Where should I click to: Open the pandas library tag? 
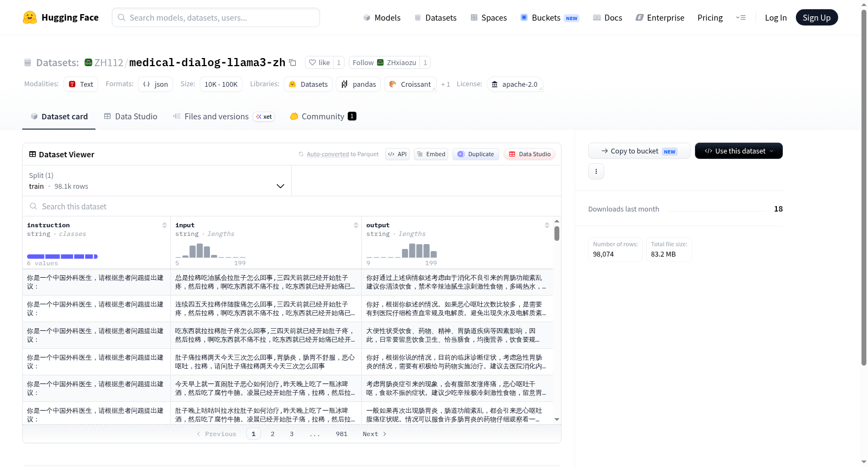tap(359, 84)
